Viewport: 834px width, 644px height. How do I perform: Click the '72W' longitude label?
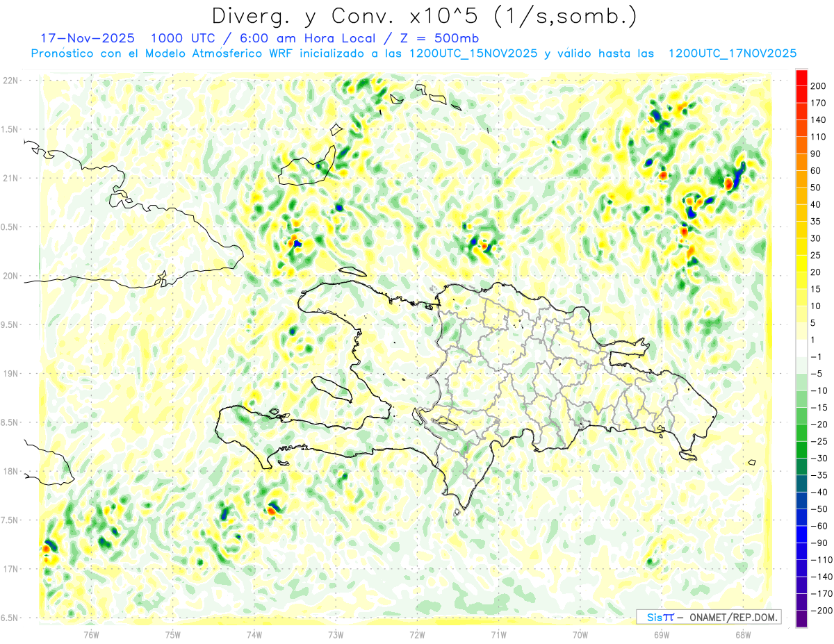tap(417, 634)
